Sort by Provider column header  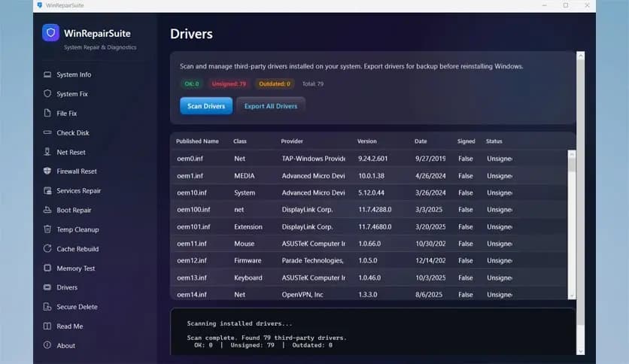292,141
